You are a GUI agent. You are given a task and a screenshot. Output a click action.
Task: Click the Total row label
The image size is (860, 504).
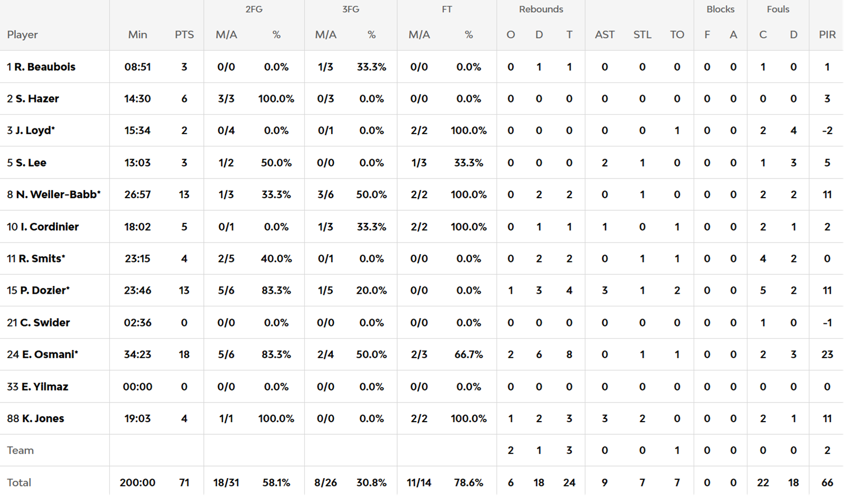point(19,482)
